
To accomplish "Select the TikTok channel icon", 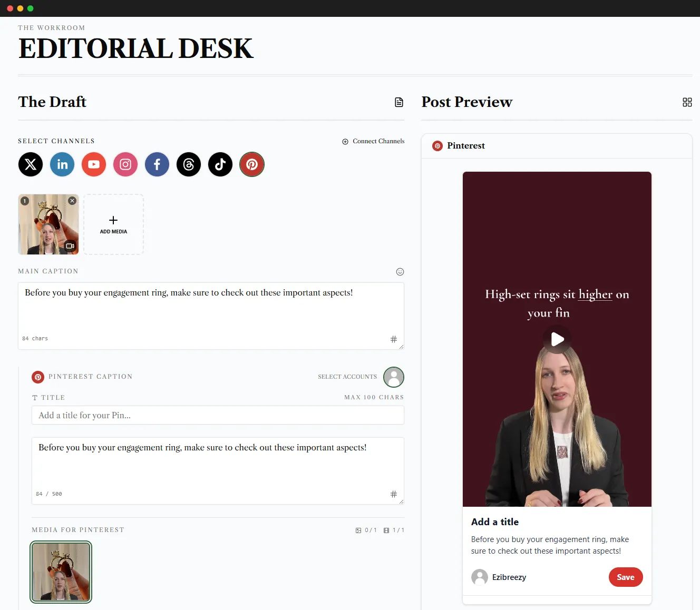I will coord(220,164).
